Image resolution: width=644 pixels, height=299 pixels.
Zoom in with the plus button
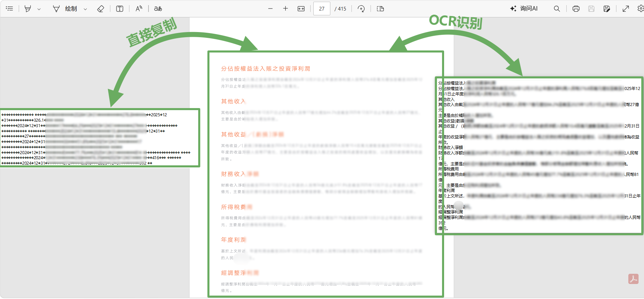click(x=285, y=9)
